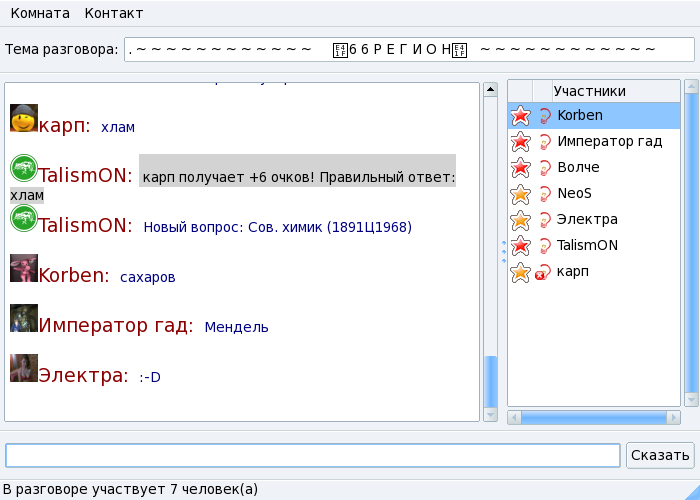
Task: Click Электра's avatar in the chat log
Action: (x=24, y=368)
